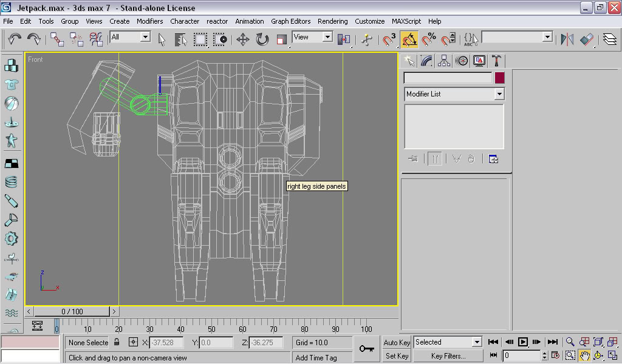
Task: Toggle Show End Result button
Action: tap(435, 159)
